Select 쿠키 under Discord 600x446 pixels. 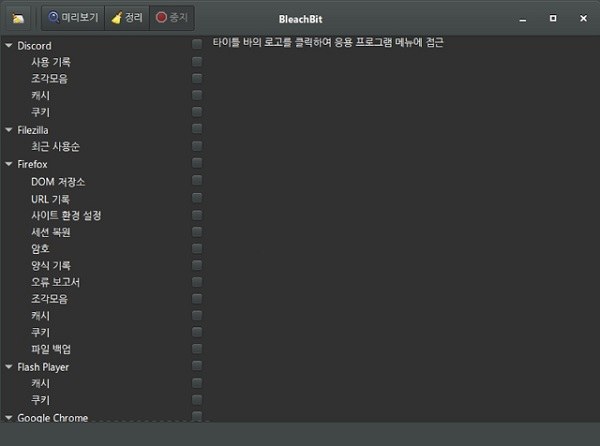(x=41, y=112)
